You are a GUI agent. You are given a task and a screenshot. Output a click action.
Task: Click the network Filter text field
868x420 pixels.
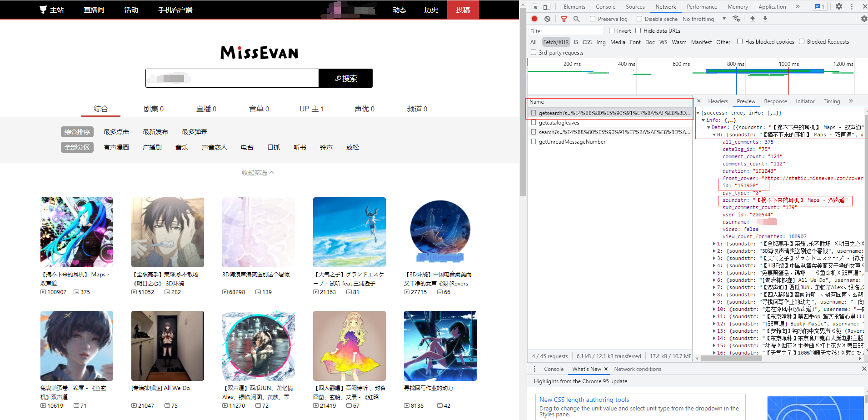[566, 31]
